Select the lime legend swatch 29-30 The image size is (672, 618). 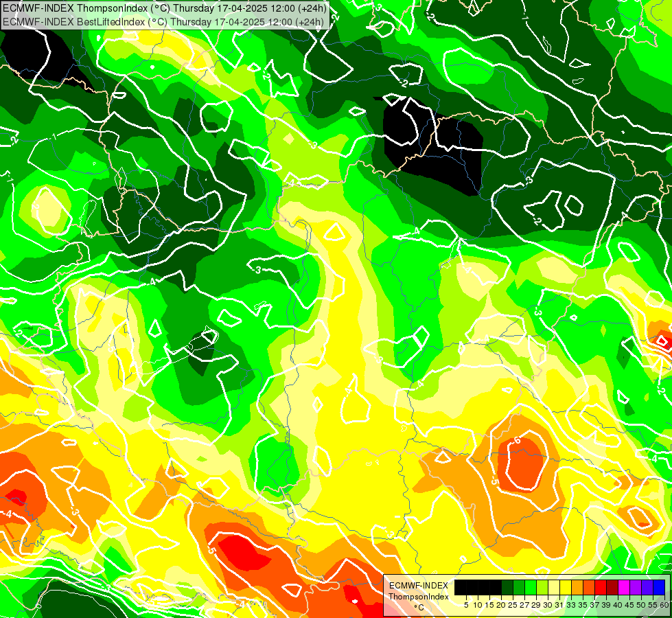click(542, 587)
